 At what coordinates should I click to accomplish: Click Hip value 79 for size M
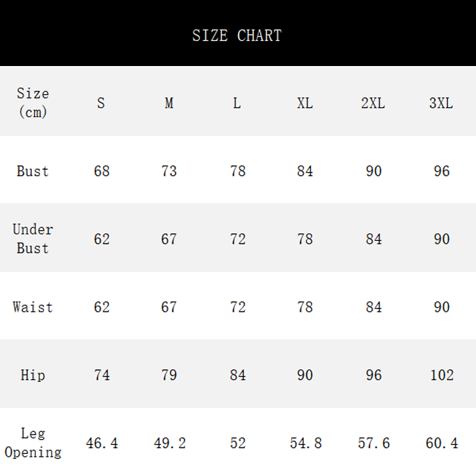coord(169,375)
